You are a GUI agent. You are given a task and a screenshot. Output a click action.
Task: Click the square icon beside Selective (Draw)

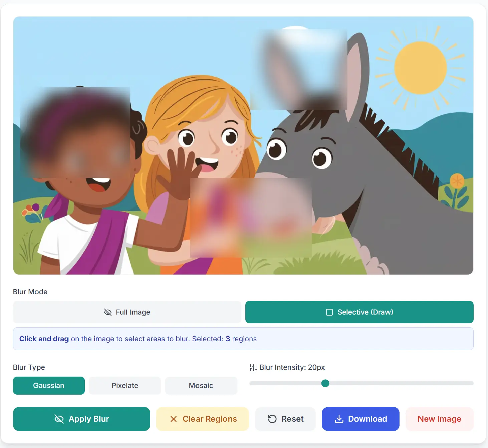click(x=329, y=312)
